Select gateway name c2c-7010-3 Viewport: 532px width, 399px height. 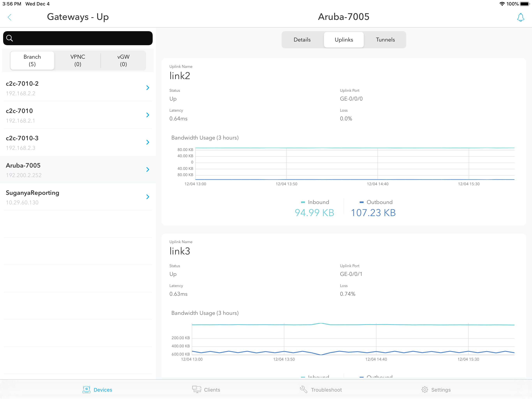coord(22,138)
